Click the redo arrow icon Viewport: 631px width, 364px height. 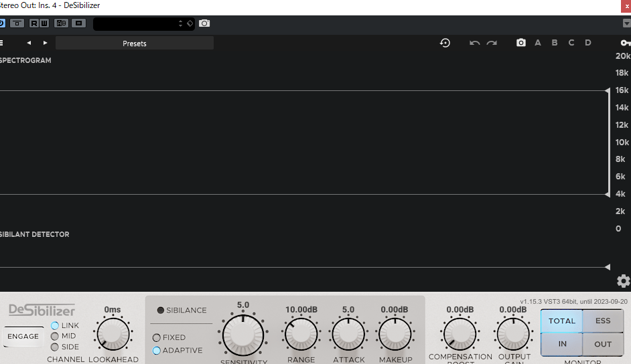pyautogui.click(x=492, y=43)
